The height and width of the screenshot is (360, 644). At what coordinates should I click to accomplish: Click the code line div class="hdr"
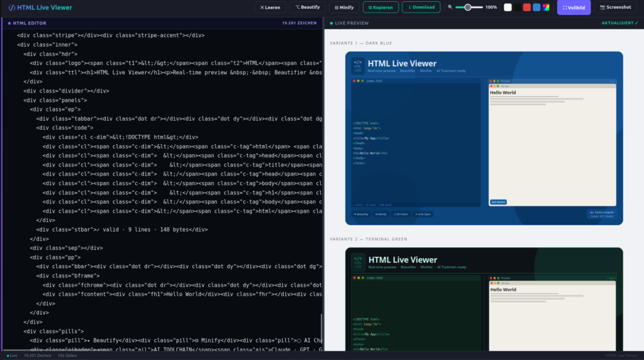(50, 54)
